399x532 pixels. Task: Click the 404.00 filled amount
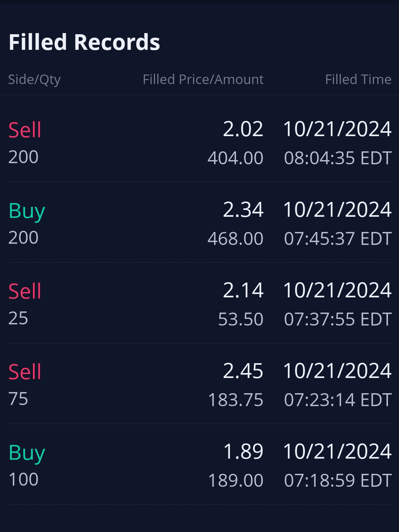(235, 158)
